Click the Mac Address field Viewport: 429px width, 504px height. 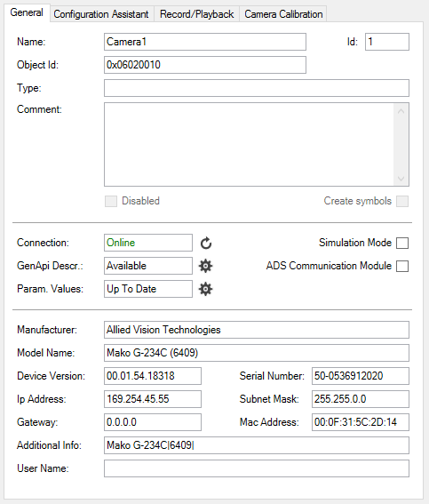coord(361,422)
